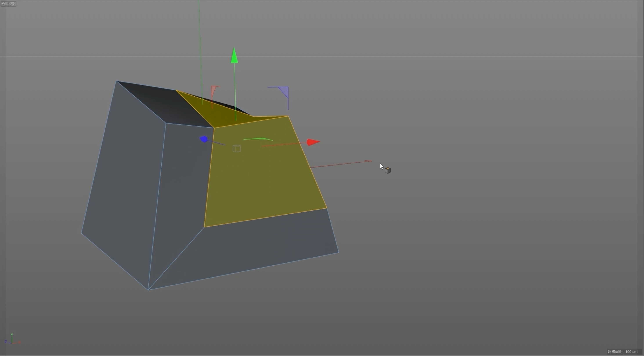Click the 网格间距 100 cm readout
The image size is (644, 356).
[623, 352]
